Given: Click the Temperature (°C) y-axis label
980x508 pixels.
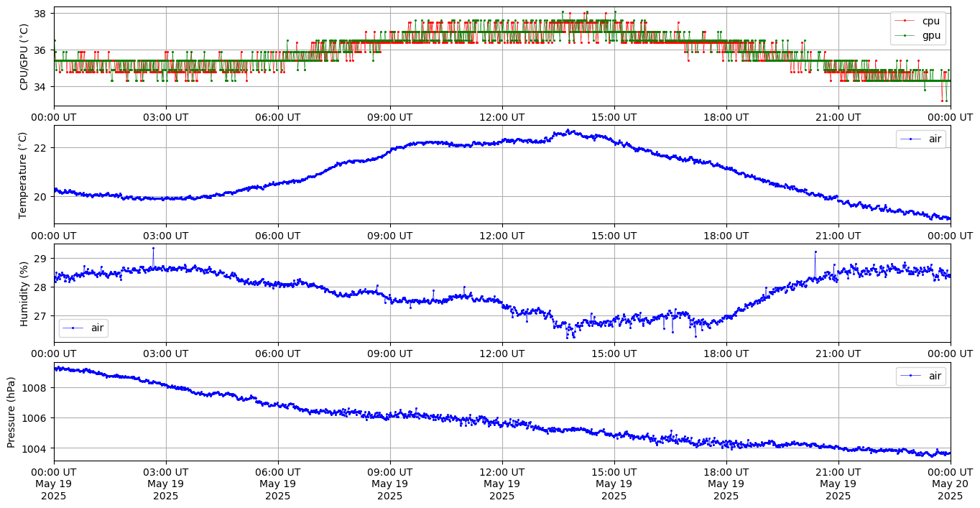Looking at the screenshot, I should pyautogui.click(x=24, y=175).
